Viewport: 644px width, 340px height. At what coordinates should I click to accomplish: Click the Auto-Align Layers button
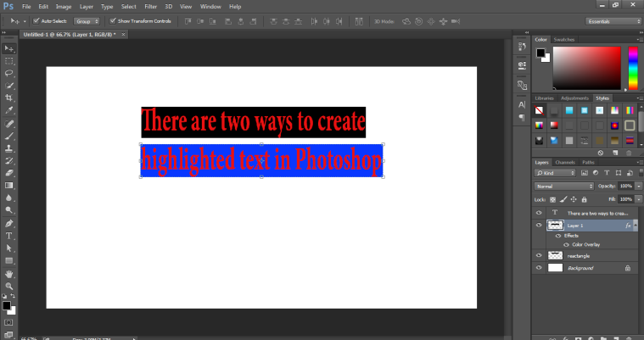(359, 21)
